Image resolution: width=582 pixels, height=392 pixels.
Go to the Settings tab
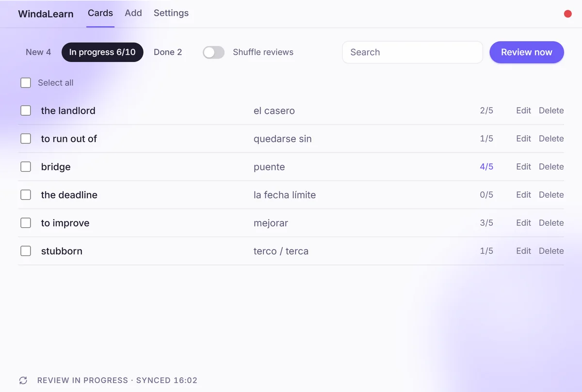pyautogui.click(x=171, y=13)
